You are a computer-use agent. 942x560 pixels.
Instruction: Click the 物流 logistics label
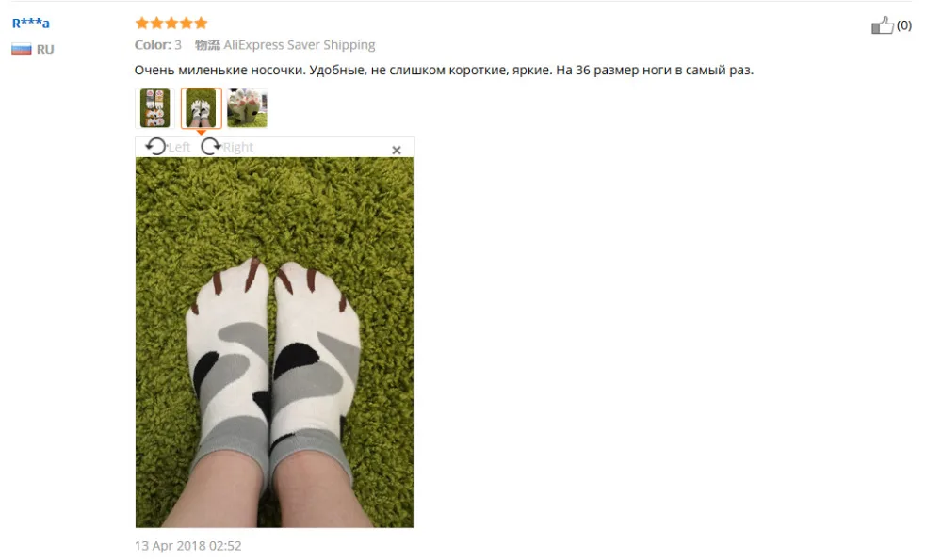(x=208, y=45)
